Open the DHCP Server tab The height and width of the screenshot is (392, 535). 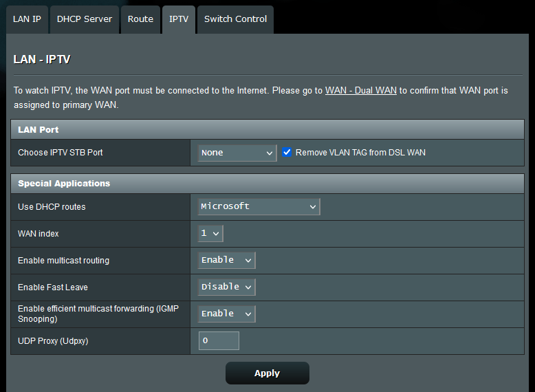tap(84, 19)
